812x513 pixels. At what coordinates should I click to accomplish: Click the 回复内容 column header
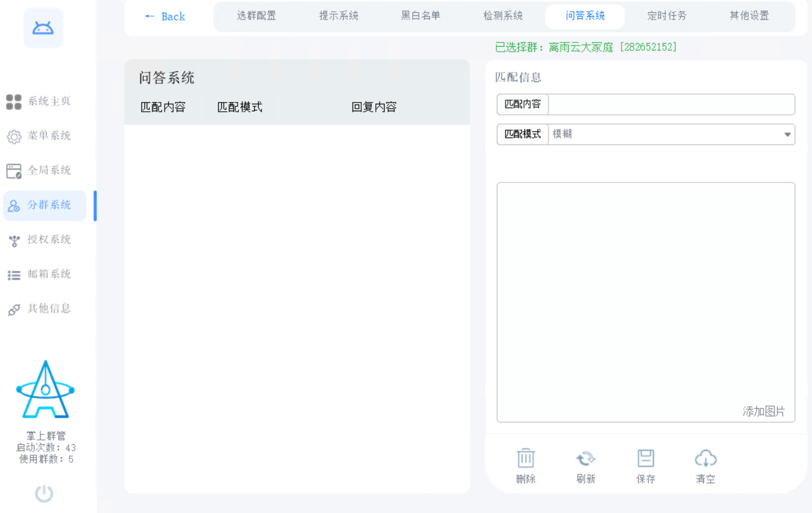click(374, 107)
